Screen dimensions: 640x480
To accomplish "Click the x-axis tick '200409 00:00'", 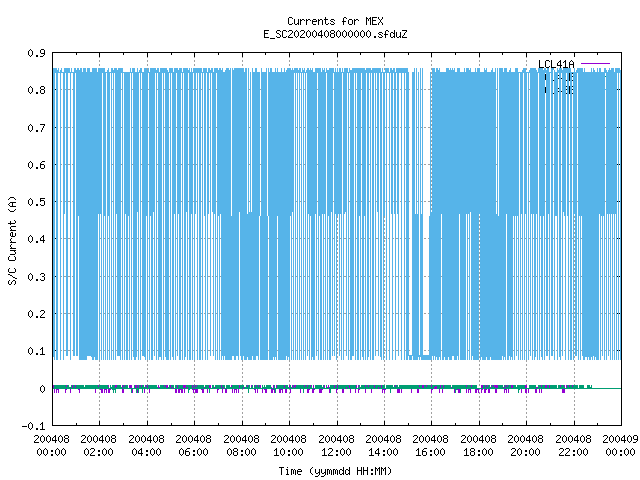I will point(620,446).
